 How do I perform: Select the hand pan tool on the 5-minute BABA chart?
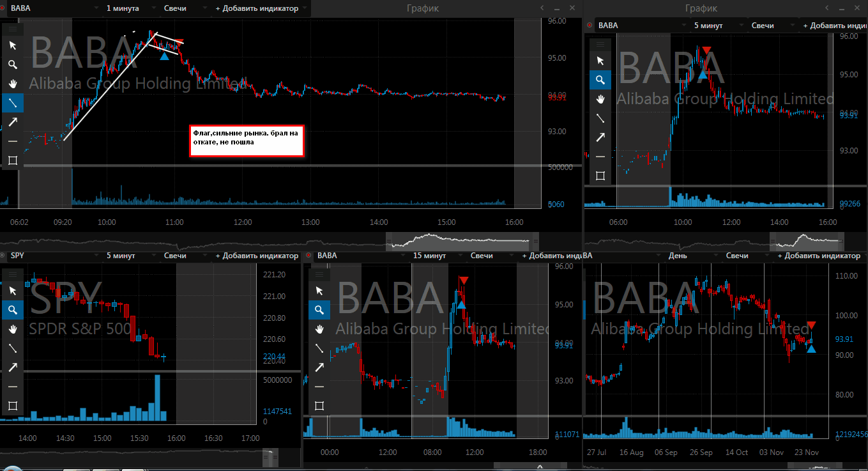point(600,99)
